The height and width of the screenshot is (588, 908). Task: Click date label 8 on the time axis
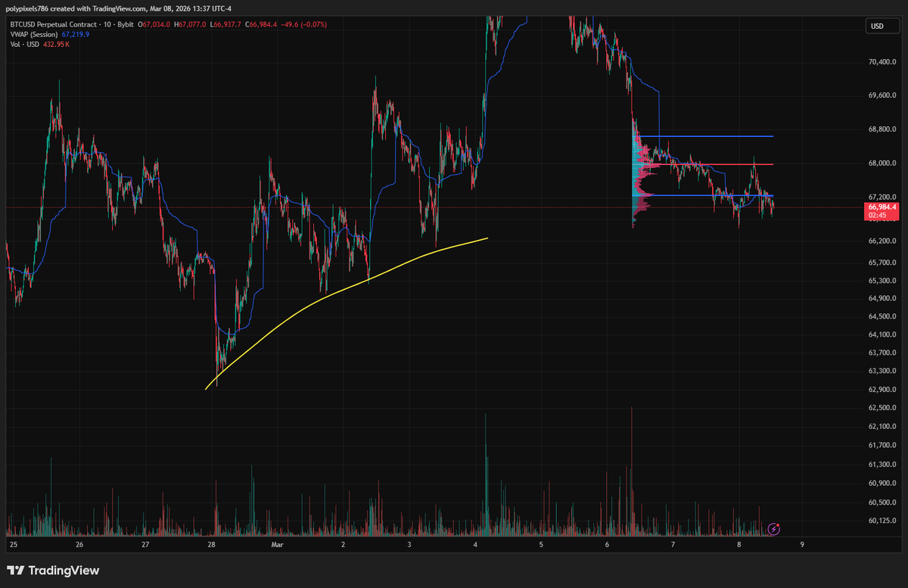[739, 544]
